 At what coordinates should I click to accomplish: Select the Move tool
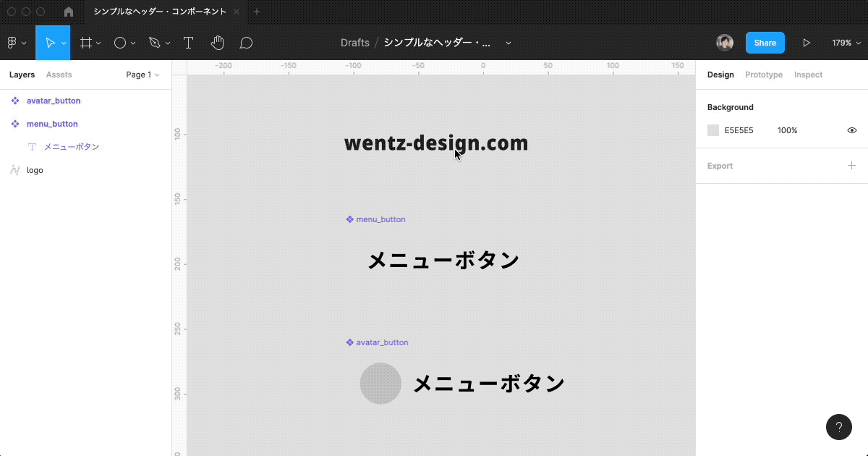click(50, 43)
